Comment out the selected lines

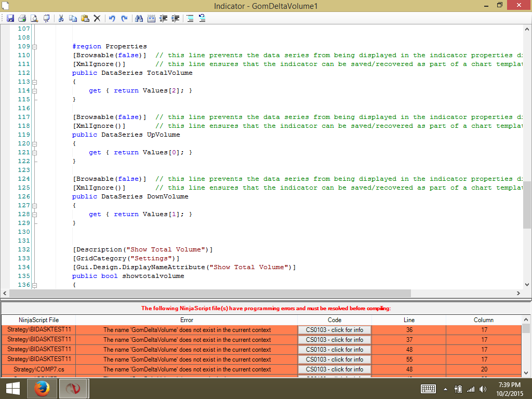coord(190,18)
